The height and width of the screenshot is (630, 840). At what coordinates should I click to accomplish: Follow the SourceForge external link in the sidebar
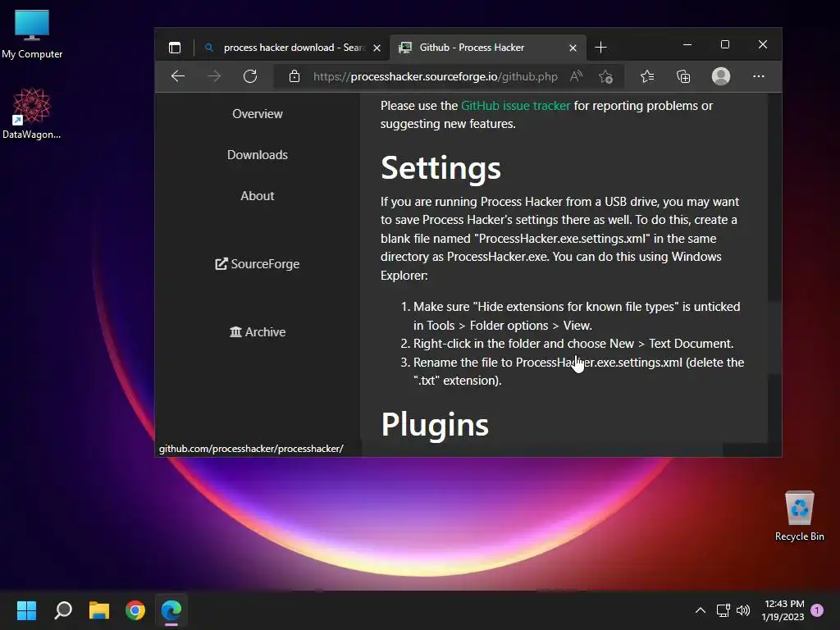tap(257, 264)
